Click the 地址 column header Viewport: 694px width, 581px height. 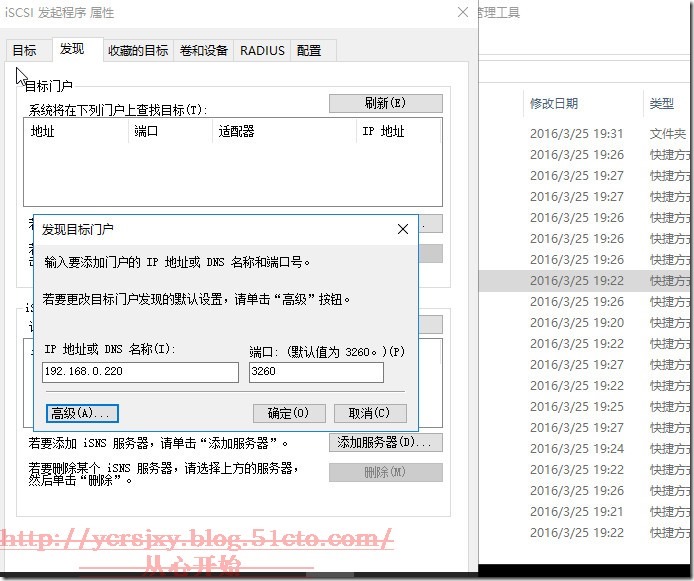(76, 131)
